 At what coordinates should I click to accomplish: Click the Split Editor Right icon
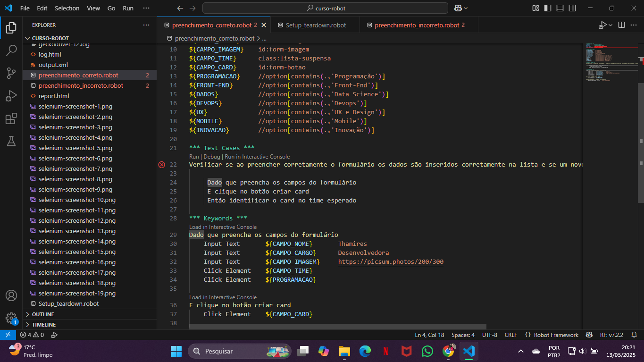(x=621, y=25)
